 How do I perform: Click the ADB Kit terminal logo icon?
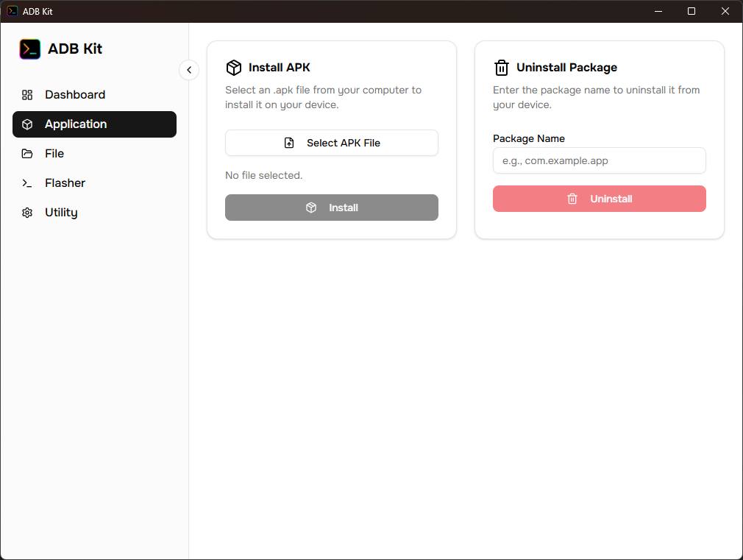(30, 49)
